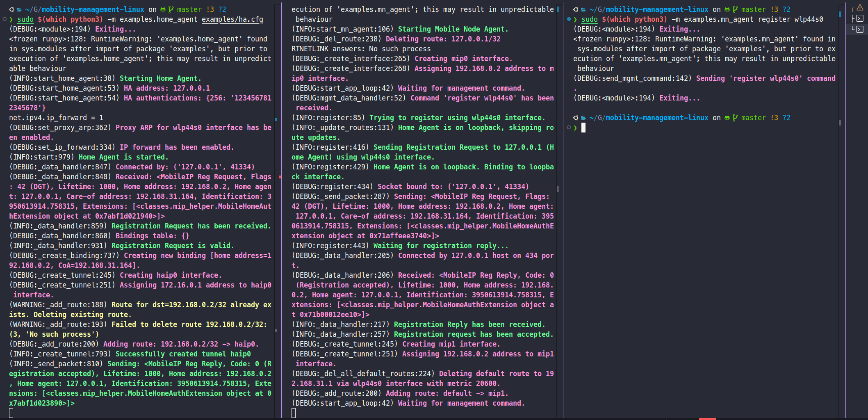Click the 'Registration request has been accepted.' line

(423, 334)
